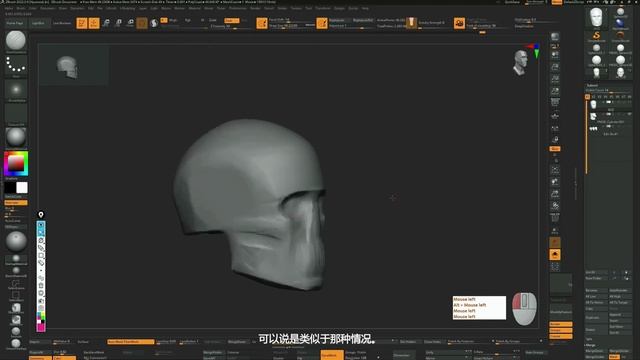640x360 pixels.
Task: Click the SimpleBrush tool with orange S
Action: point(596,36)
